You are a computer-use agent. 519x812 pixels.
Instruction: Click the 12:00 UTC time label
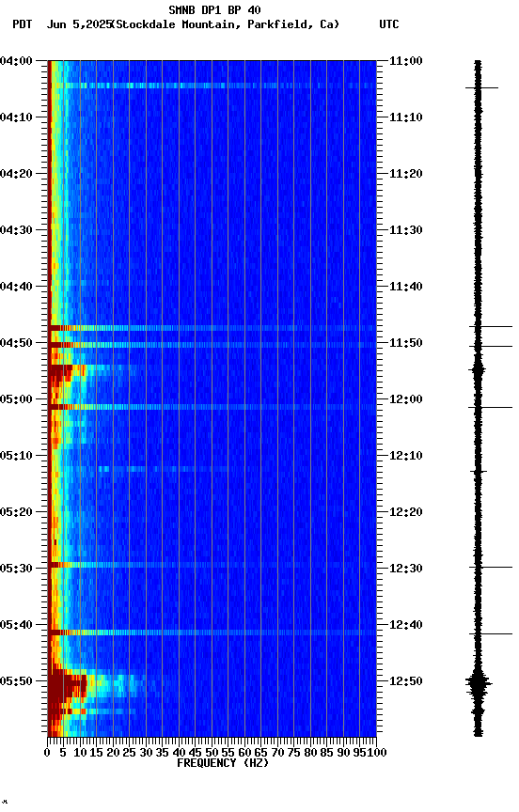[x=405, y=399]
